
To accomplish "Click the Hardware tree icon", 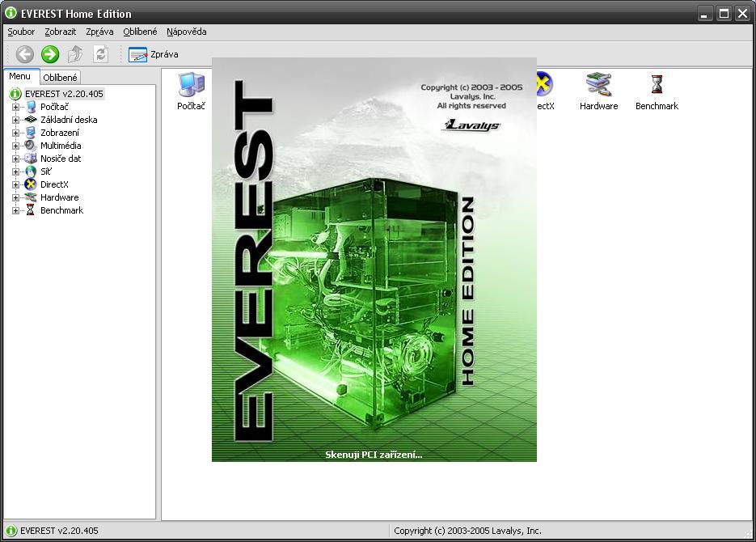I will tap(31, 197).
